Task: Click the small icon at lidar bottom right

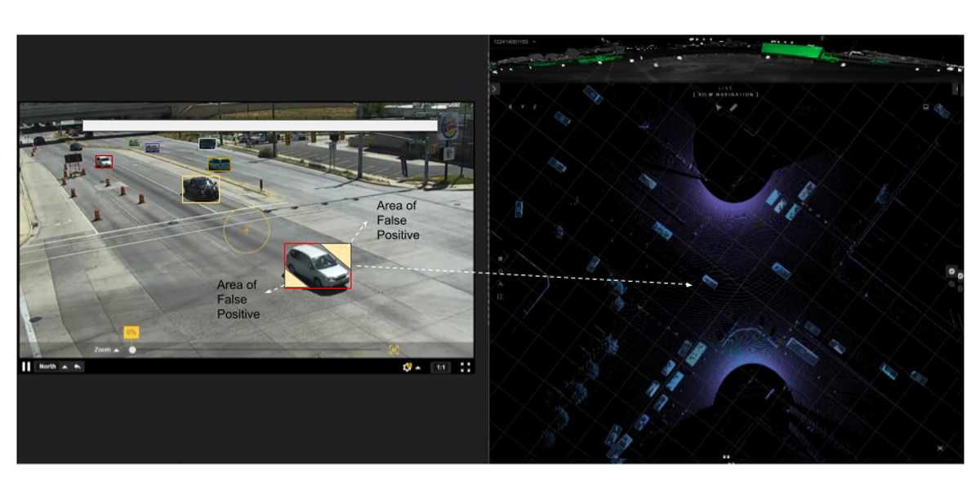Action: coord(940,448)
